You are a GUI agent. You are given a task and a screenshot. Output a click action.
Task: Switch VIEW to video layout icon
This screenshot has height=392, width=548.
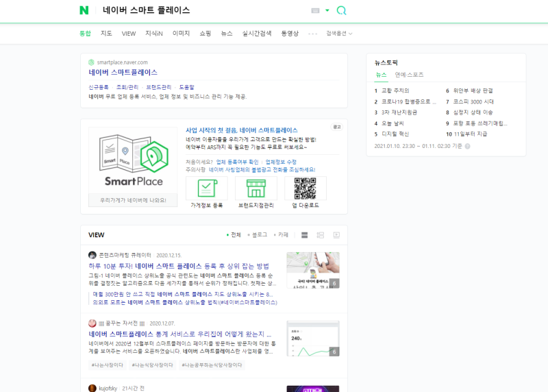coord(336,235)
